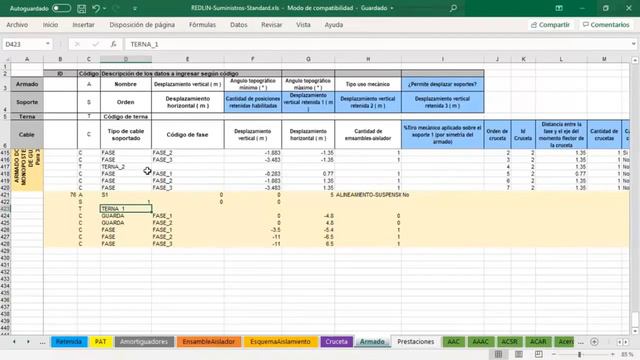Open the Retenida sheet tab
Viewport: 640px width, 360px height.
[69, 342]
